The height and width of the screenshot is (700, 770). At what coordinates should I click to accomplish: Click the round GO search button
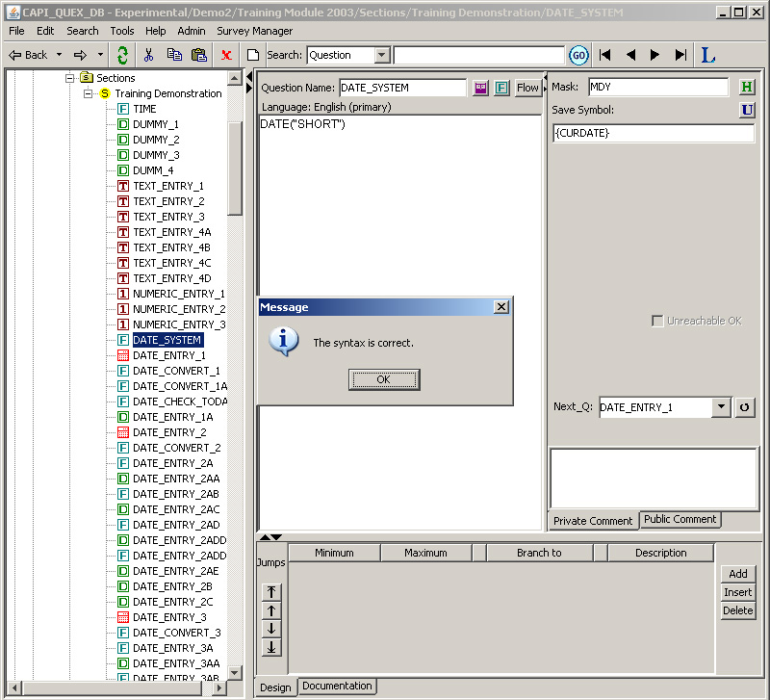tap(578, 55)
